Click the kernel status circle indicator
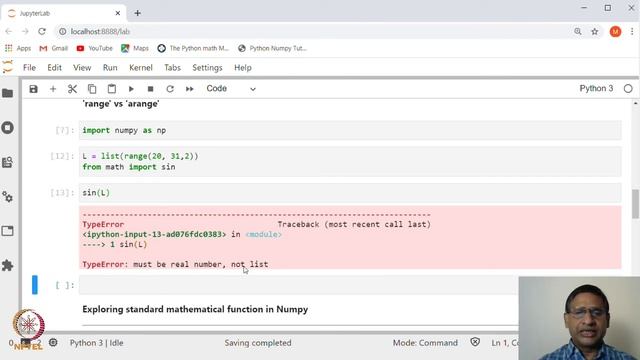 (628, 89)
